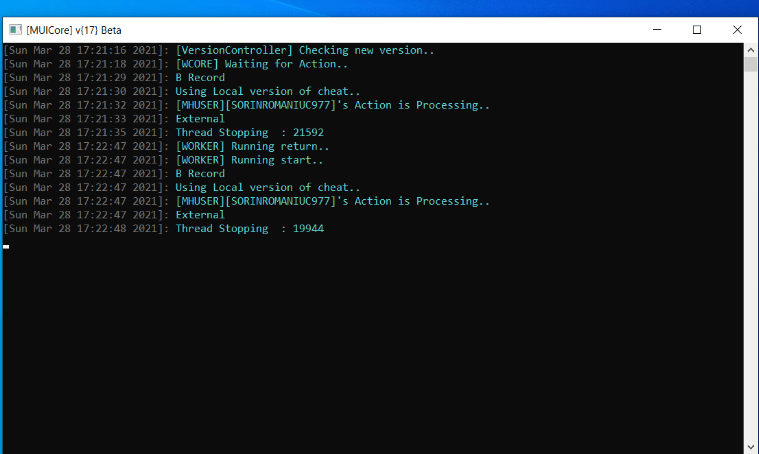Click "[WORKER] Running start.." line
Image resolution: width=759 pixels, height=454 pixels.
[x=249, y=160]
